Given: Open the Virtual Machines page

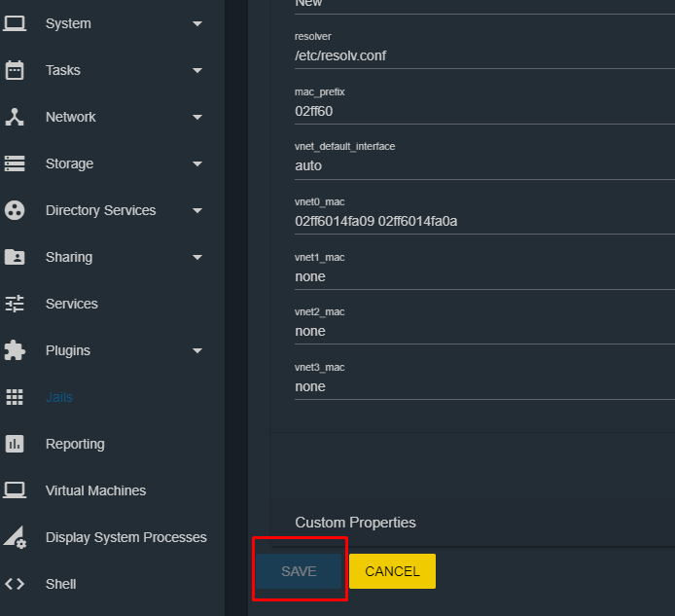Looking at the screenshot, I should (x=95, y=490).
